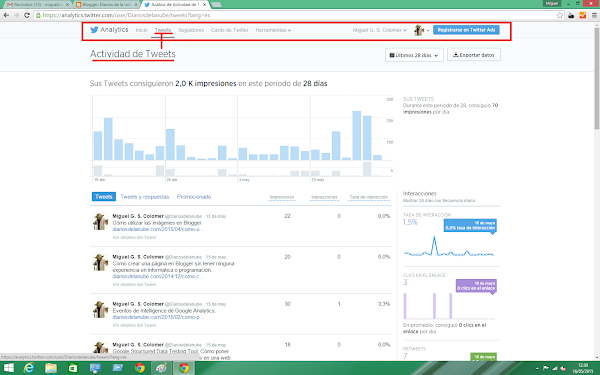Click the tallest impressions bar in the chart
The image size is (600, 375).
coord(357,135)
